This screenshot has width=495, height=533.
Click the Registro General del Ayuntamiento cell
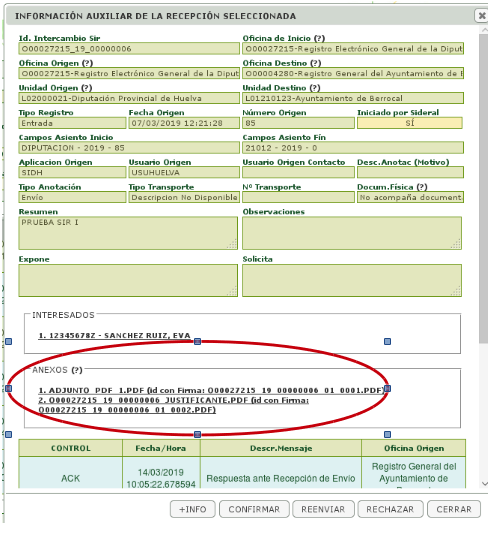coord(414,473)
